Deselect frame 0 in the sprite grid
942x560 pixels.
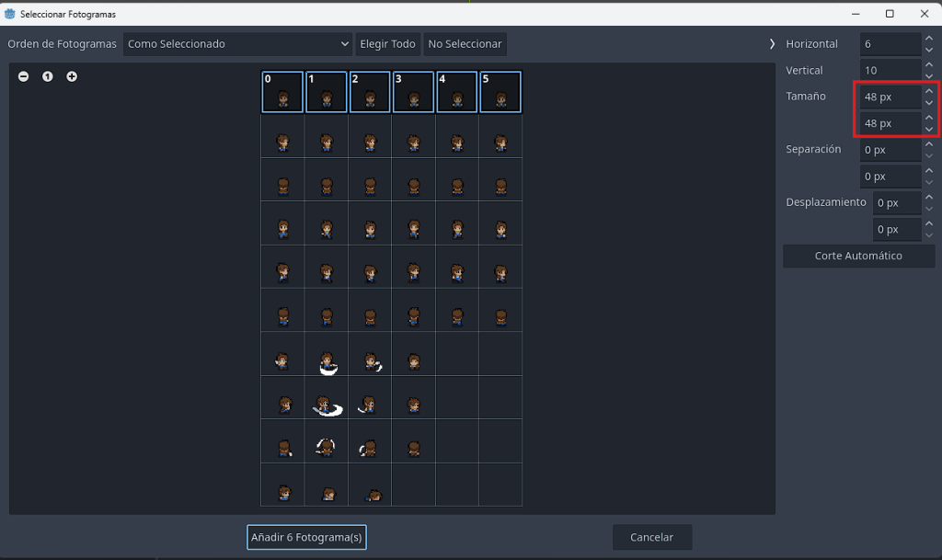282,92
